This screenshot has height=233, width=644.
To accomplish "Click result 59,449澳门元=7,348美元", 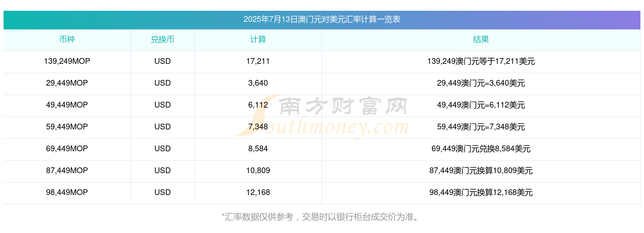I will 481,127.
